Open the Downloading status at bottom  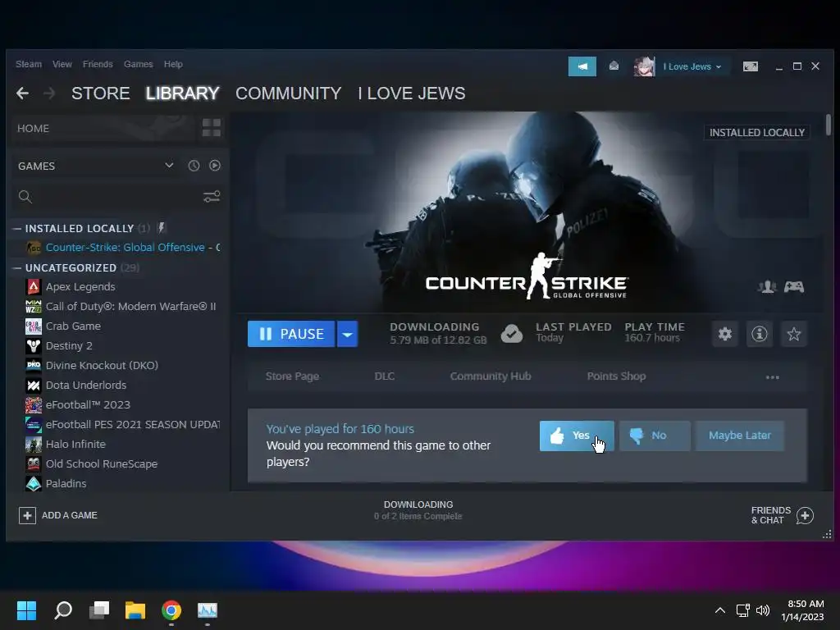coord(418,510)
